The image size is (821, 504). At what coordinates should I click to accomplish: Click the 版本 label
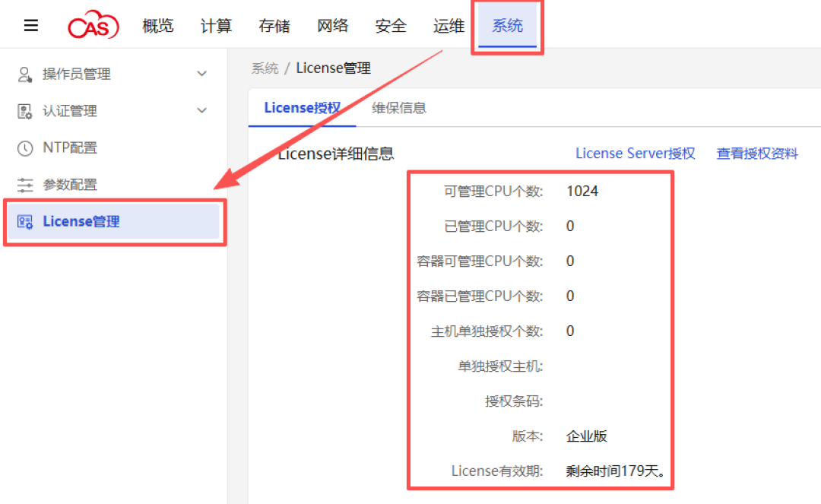pos(528,436)
